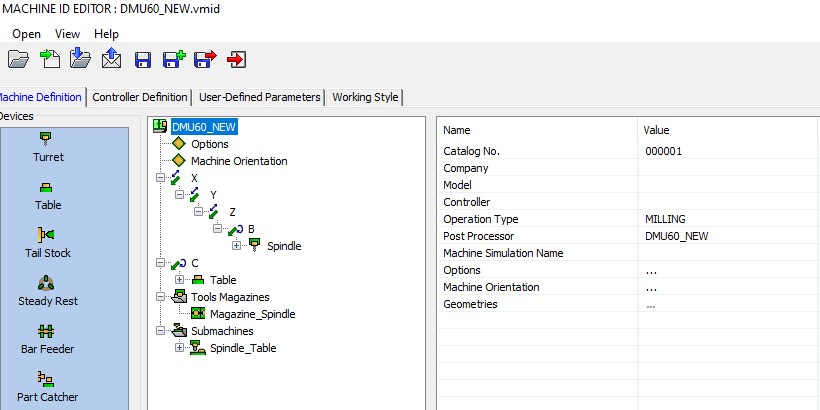Click the save floppy disk icon
820x410 pixels.
point(143,60)
